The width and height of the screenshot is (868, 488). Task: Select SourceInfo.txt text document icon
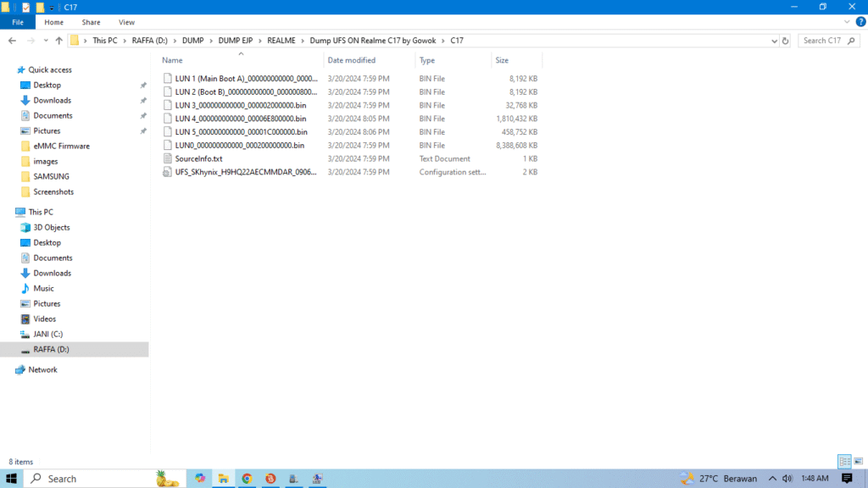[x=167, y=158]
